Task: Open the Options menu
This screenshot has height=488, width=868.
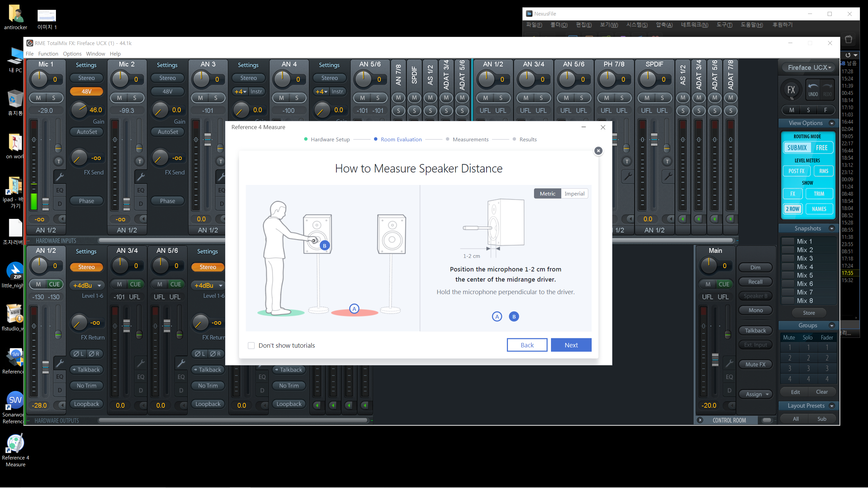Action: [x=72, y=54]
